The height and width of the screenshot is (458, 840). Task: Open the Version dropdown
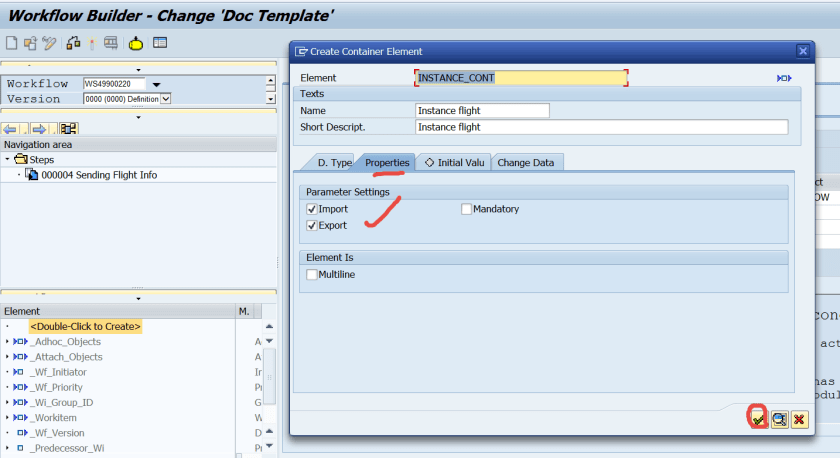[x=166, y=99]
